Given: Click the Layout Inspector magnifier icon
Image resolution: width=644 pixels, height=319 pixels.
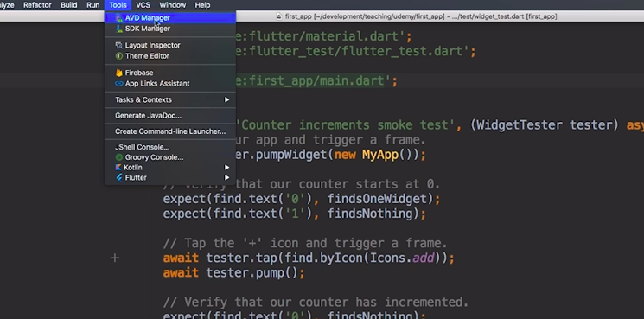Looking at the screenshot, I should [118, 45].
